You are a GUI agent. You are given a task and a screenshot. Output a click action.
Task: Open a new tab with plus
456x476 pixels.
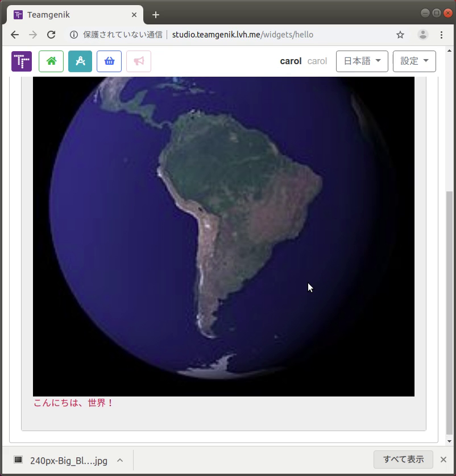tap(156, 15)
